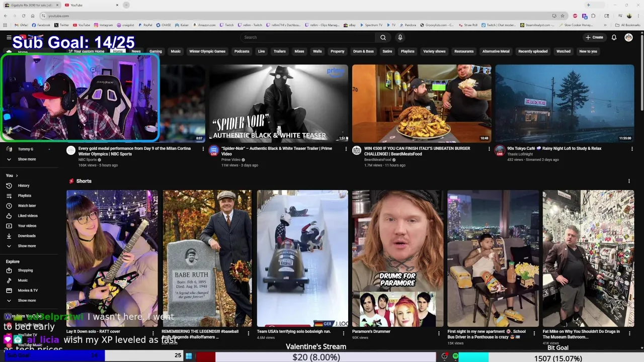Open the Chrome three-dot menu
Image resolution: width=644 pixels, height=362 pixels.
[x=638, y=16]
